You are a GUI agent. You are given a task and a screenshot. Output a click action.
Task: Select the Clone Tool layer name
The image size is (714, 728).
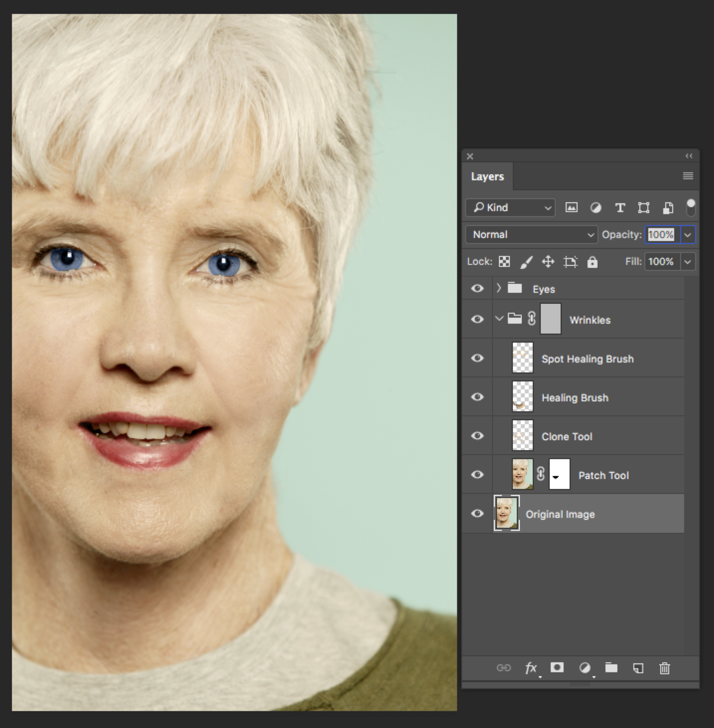(x=567, y=437)
